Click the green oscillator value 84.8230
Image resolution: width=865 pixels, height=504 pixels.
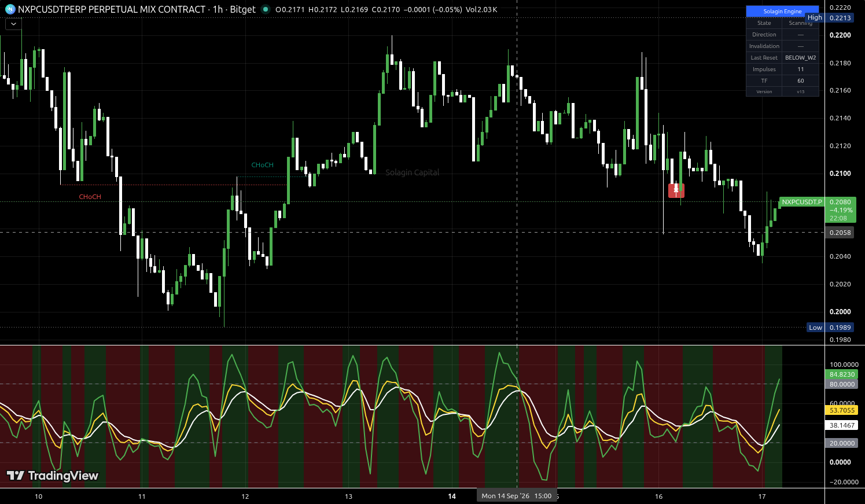coord(842,374)
